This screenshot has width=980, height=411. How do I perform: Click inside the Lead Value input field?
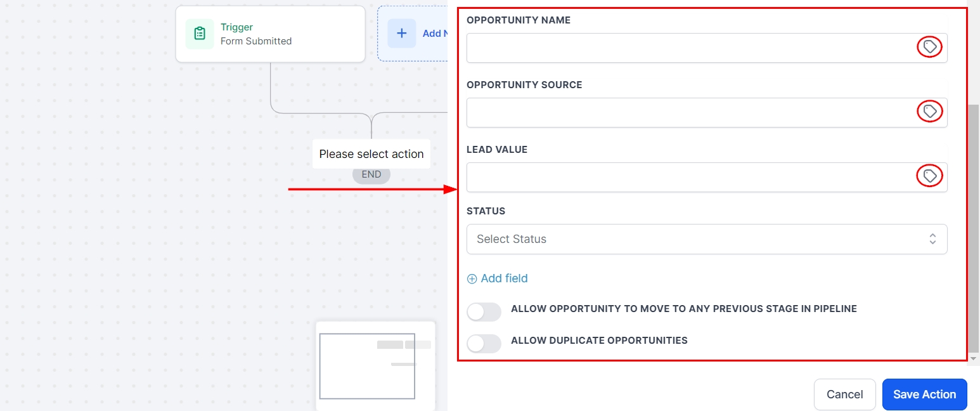click(x=688, y=177)
